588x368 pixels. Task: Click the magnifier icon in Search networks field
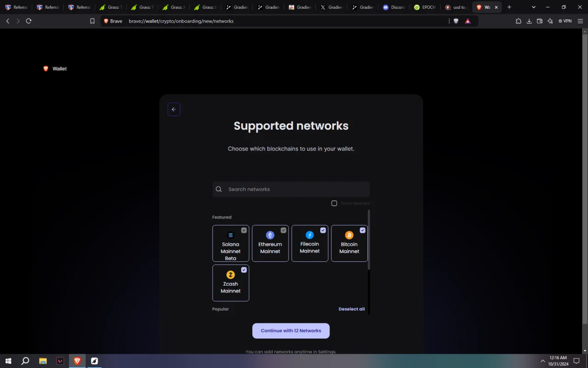click(x=219, y=189)
